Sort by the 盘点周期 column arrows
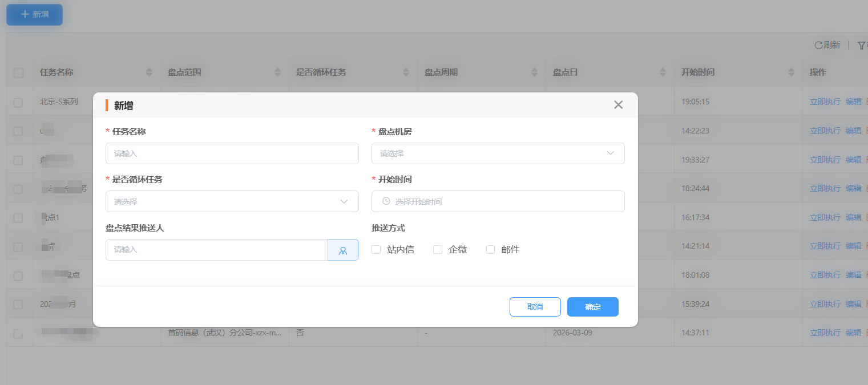 pyautogui.click(x=535, y=72)
